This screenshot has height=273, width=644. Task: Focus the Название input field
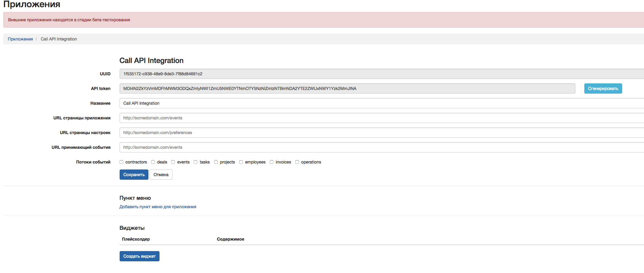point(381,103)
